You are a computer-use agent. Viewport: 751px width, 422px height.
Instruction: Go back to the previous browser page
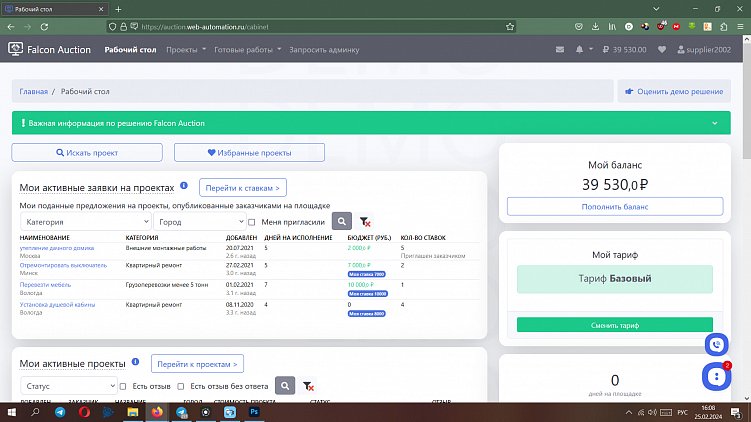click(11, 27)
